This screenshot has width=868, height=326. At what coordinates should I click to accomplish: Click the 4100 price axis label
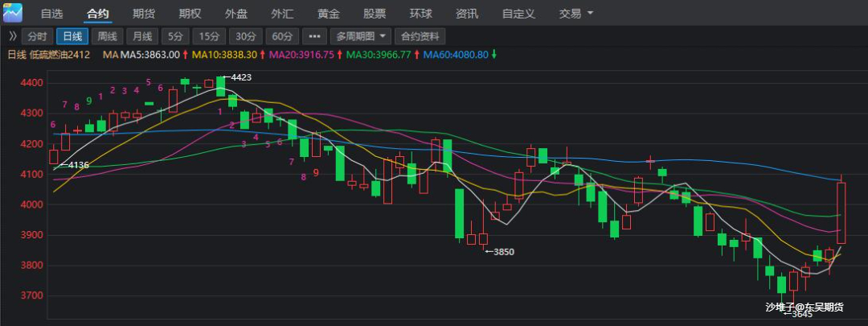pyautogui.click(x=31, y=174)
